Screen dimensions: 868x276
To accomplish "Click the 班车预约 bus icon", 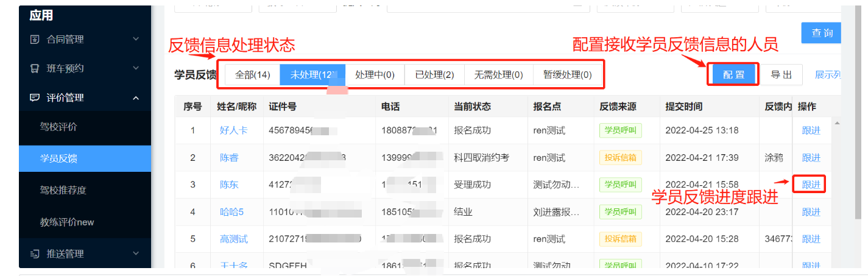I will click(x=35, y=69).
